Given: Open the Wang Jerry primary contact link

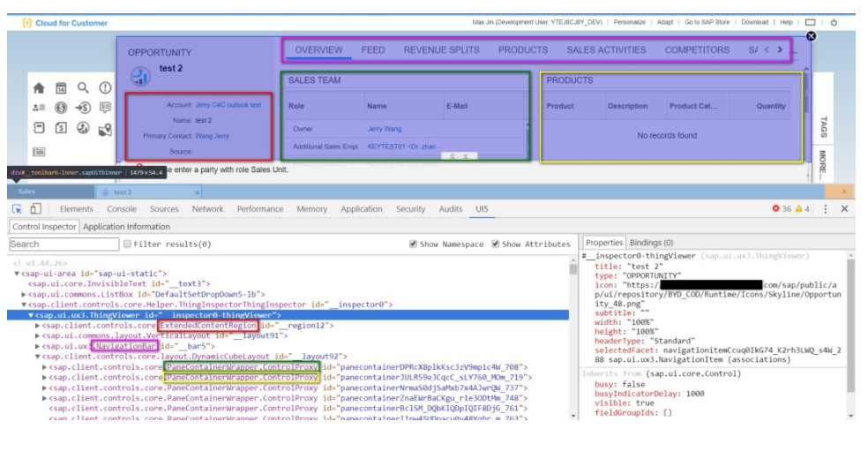Looking at the screenshot, I should pyautogui.click(x=212, y=136).
